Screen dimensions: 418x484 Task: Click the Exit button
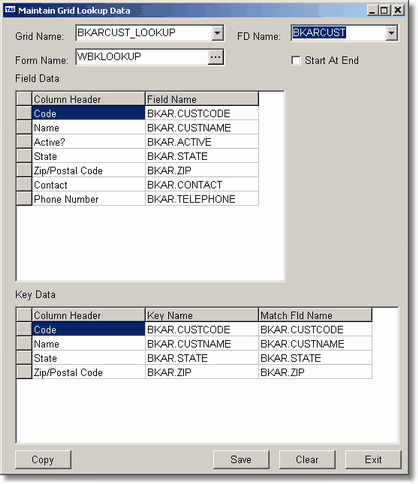click(373, 460)
